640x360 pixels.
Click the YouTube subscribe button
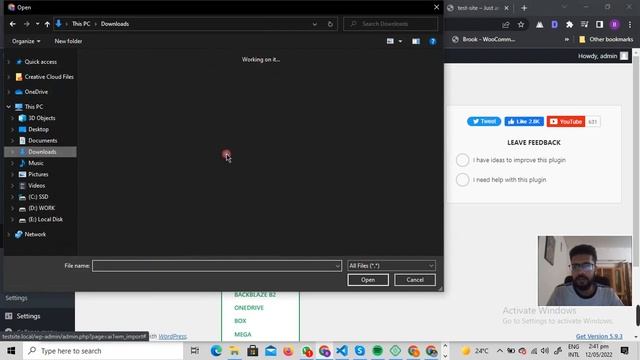point(566,122)
